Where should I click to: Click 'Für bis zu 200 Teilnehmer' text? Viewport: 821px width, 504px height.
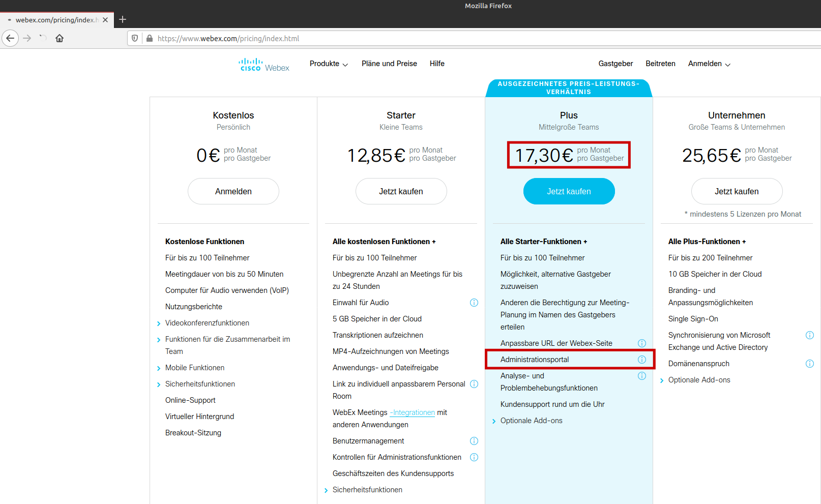tap(710, 258)
